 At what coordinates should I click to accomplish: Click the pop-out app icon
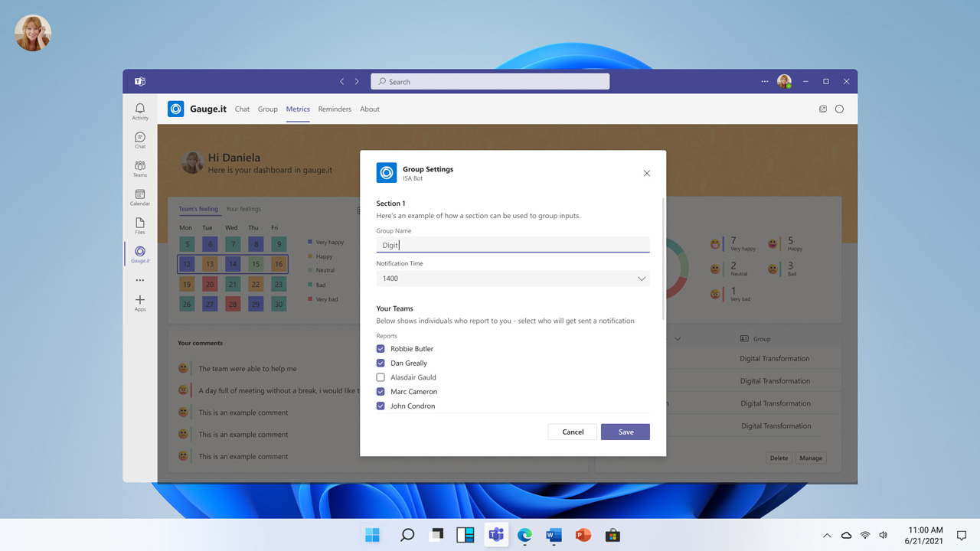(823, 109)
